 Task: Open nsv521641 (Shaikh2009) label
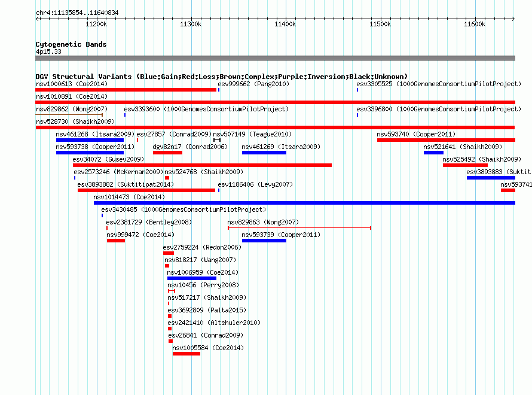(463, 147)
